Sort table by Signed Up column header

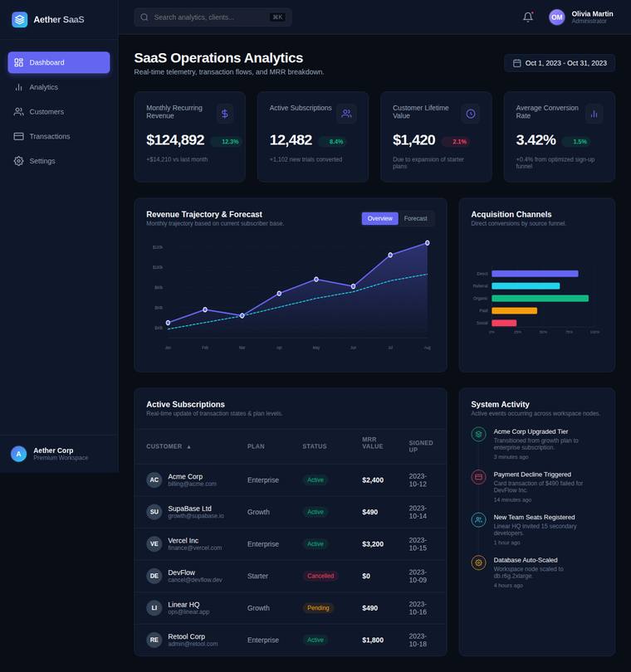(x=421, y=446)
